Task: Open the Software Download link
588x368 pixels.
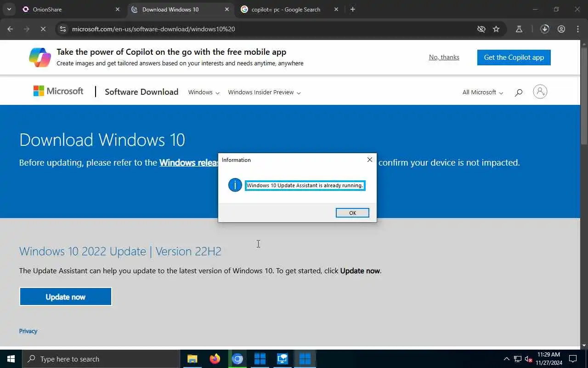Action: [141, 92]
